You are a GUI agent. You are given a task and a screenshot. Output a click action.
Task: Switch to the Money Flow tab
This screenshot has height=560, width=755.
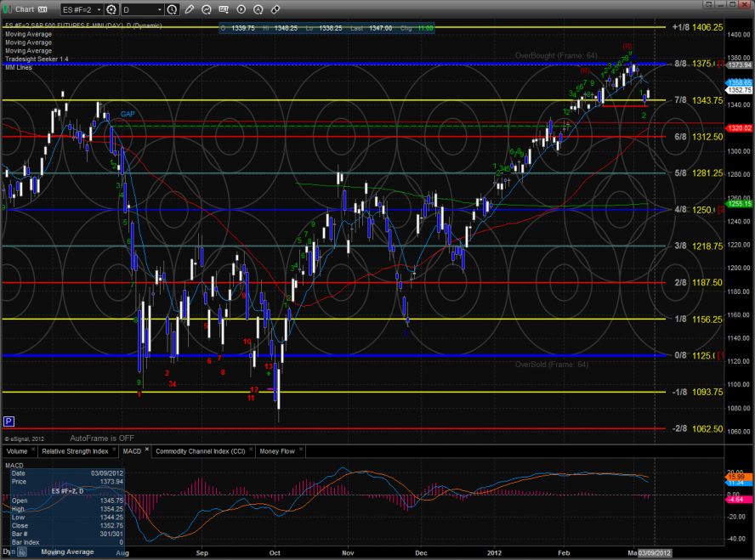(x=278, y=450)
